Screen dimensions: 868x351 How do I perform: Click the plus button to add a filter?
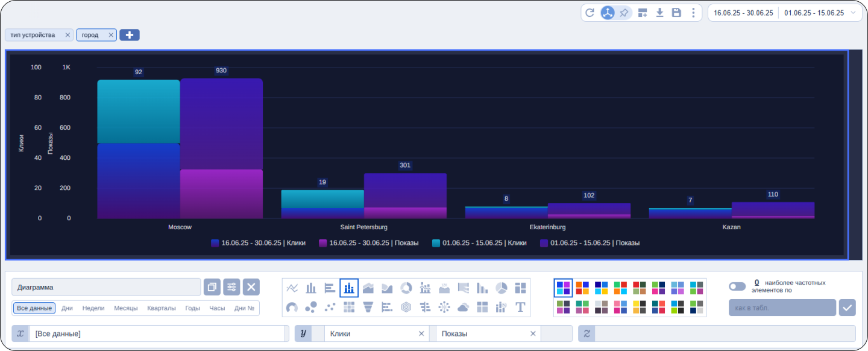130,35
